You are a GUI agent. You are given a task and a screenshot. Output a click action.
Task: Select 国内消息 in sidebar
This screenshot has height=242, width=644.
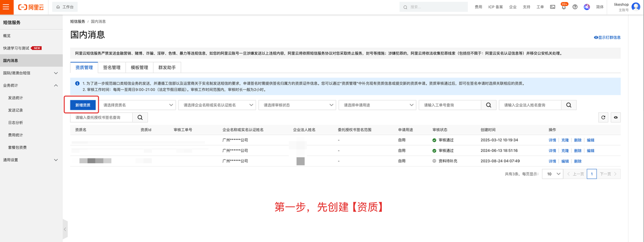point(31,60)
